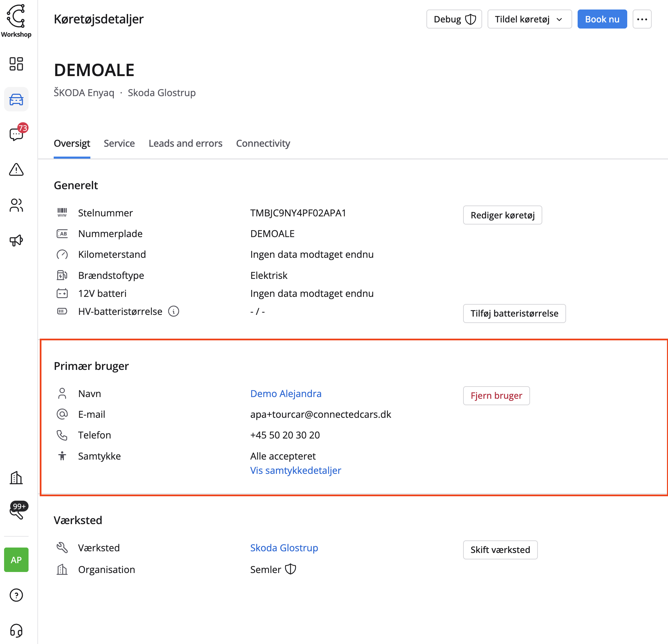Open the dashboard grid icon in sidebar

click(x=16, y=64)
